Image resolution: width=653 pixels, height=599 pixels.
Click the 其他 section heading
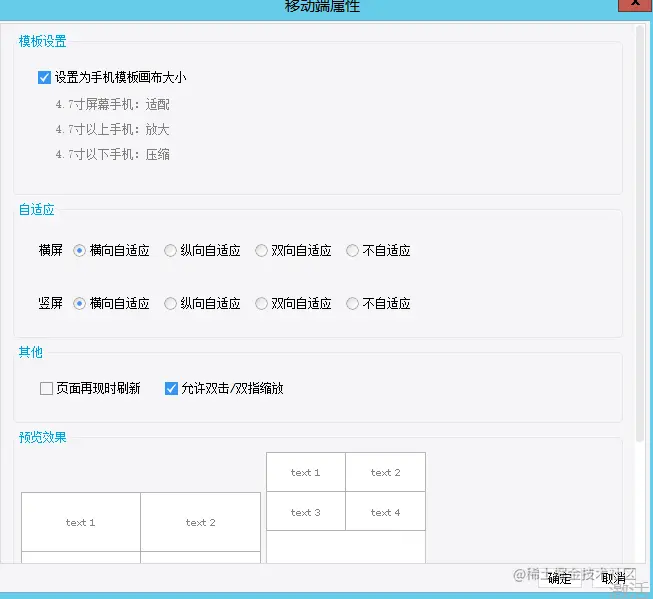tap(30, 352)
